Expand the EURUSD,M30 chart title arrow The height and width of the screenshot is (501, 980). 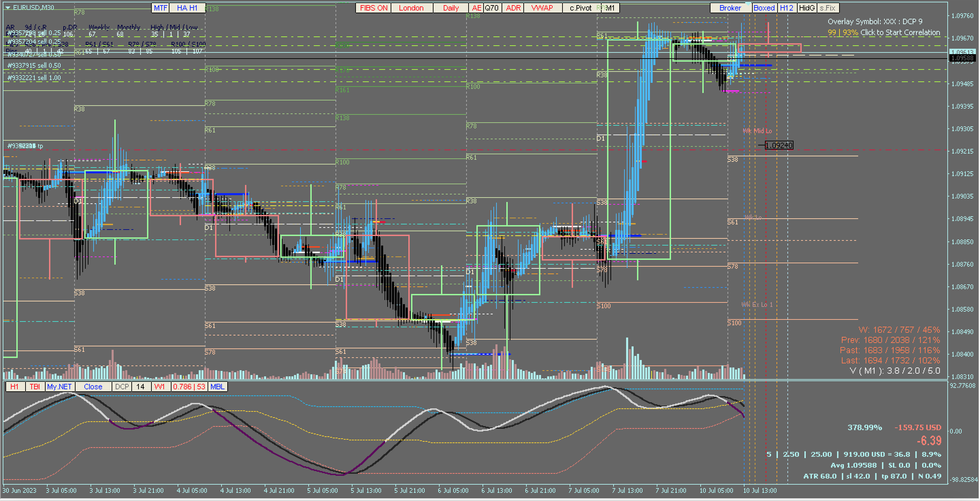(x=7, y=7)
